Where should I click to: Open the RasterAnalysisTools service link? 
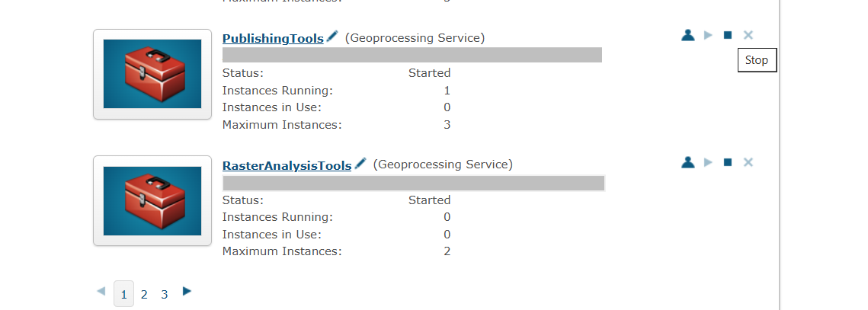(x=287, y=165)
